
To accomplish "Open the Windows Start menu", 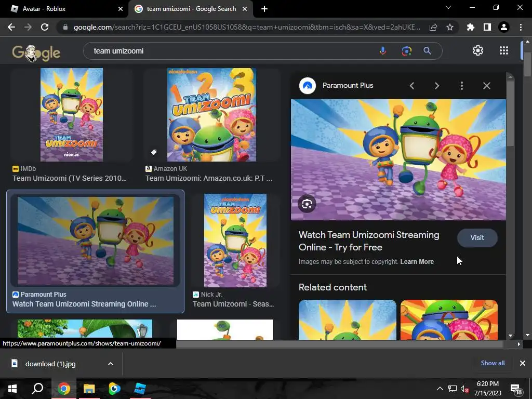I will pos(12,389).
